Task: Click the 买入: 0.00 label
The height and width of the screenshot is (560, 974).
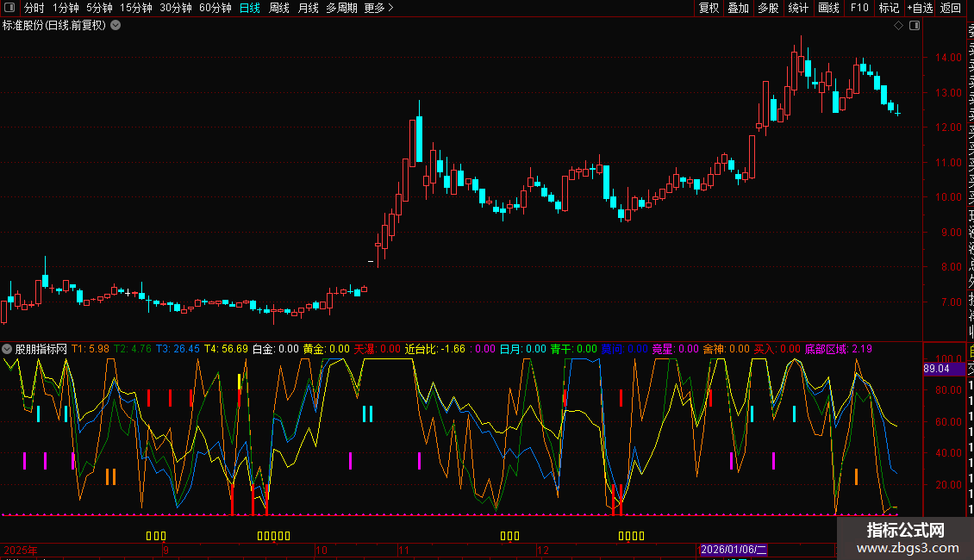Action: tap(777, 350)
